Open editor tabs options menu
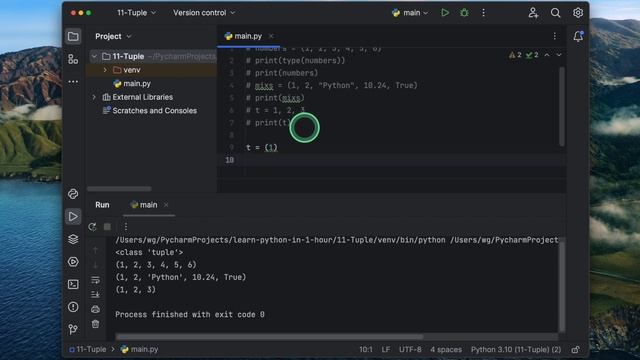Viewport: 640px width, 360px height. pos(555,36)
